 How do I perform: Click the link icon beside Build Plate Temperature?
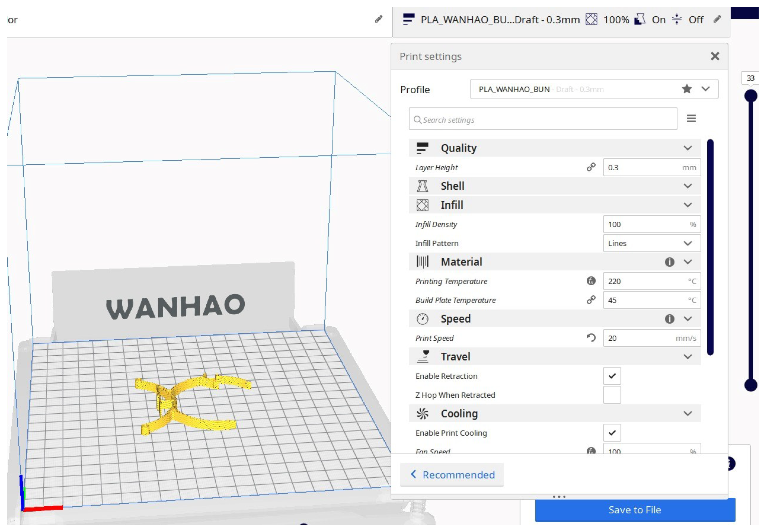[x=591, y=300]
